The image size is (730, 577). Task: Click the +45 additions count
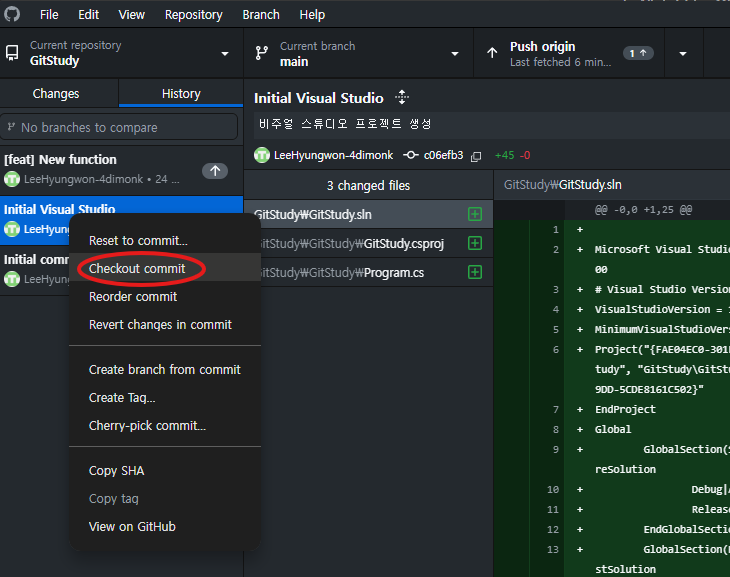coord(504,156)
